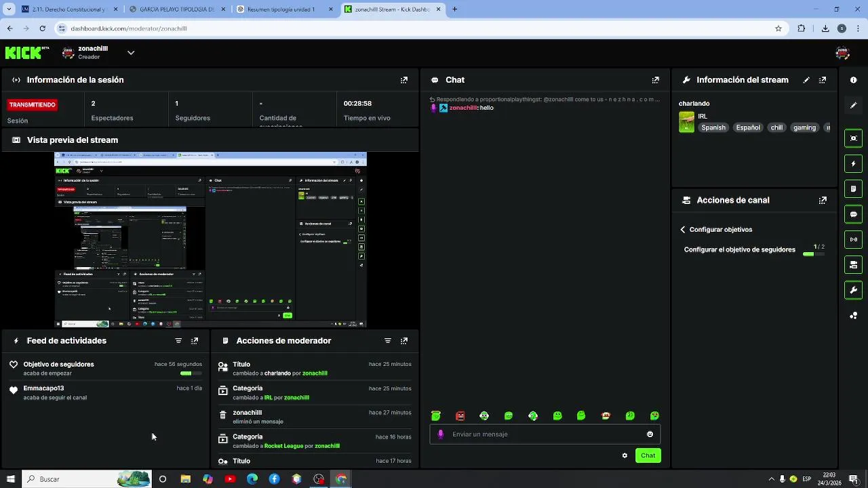
Task: Open chat settings gear
Action: click(x=625, y=455)
